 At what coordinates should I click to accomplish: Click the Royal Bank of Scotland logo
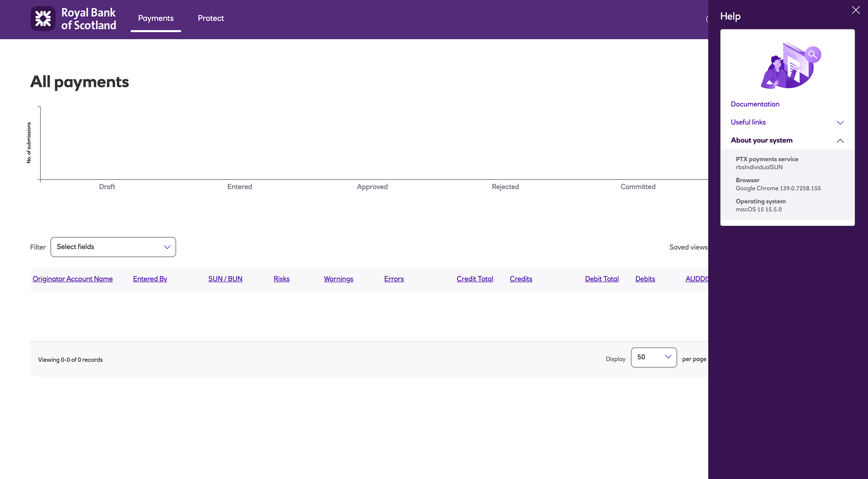(73, 19)
